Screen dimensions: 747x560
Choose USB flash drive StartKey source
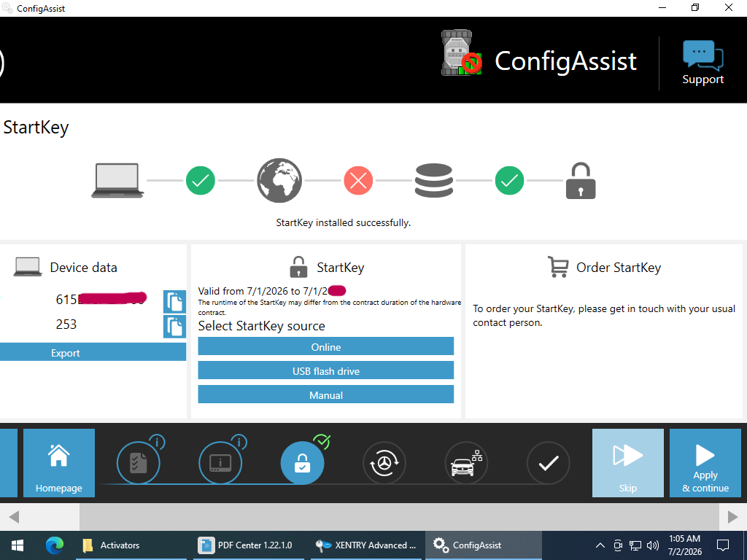click(326, 370)
